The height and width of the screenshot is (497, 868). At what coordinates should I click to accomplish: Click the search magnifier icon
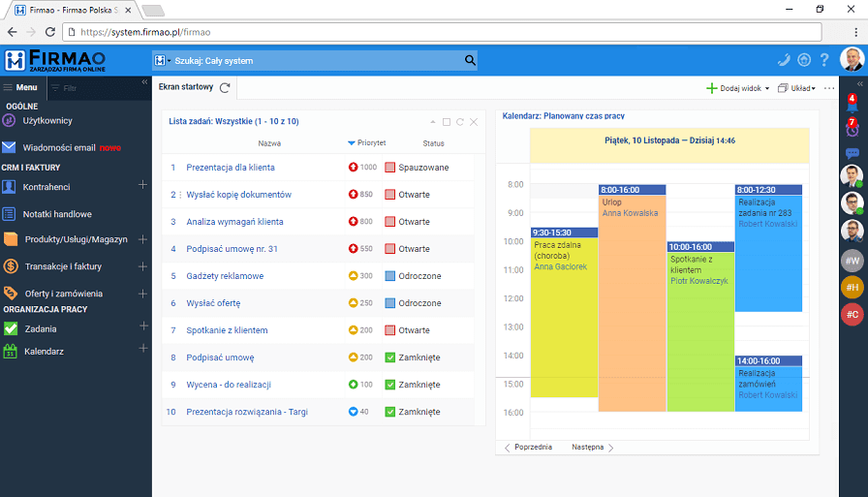(x=470, y=60)
